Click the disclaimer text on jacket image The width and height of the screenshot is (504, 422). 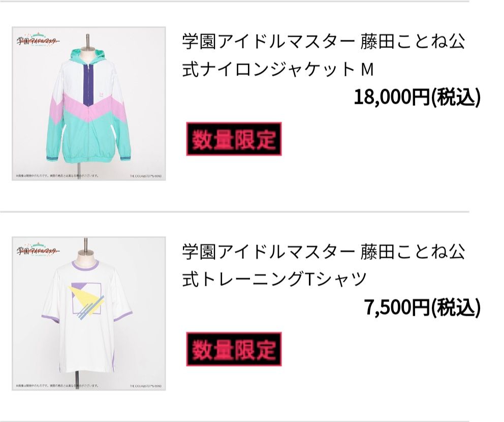click(57, 175)
